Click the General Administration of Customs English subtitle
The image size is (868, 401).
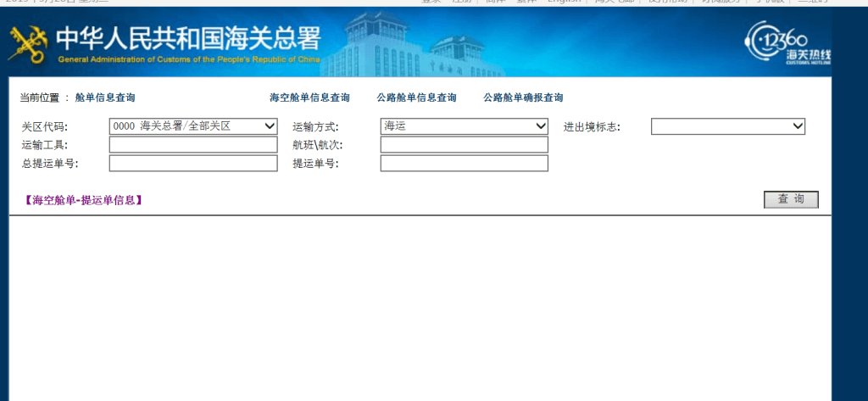pos(188,59)
